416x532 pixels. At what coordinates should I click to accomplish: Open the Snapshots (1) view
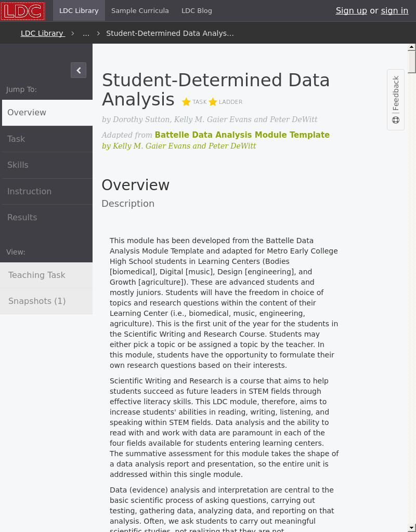point(37,301)
